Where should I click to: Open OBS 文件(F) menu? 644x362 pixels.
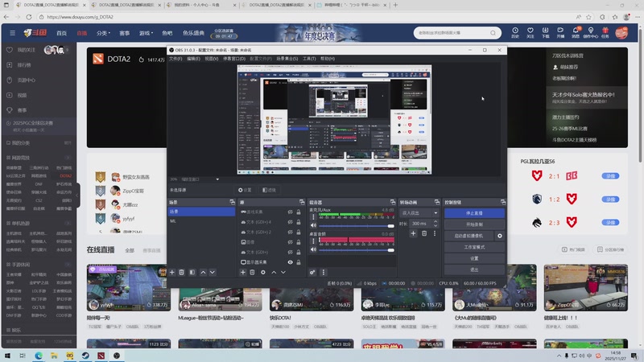point(175,59)
